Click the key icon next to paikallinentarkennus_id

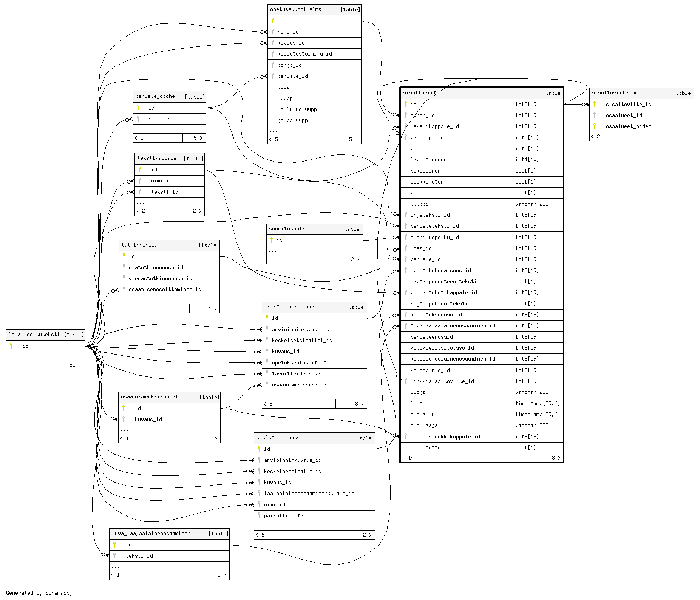(259, 515)
